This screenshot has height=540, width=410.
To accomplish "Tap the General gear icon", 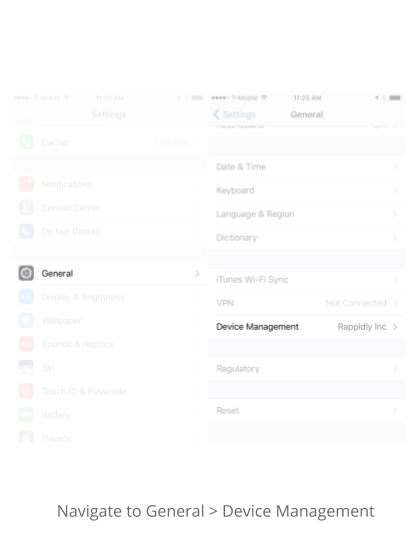I will pyautogui.click(x=26, y=273).
